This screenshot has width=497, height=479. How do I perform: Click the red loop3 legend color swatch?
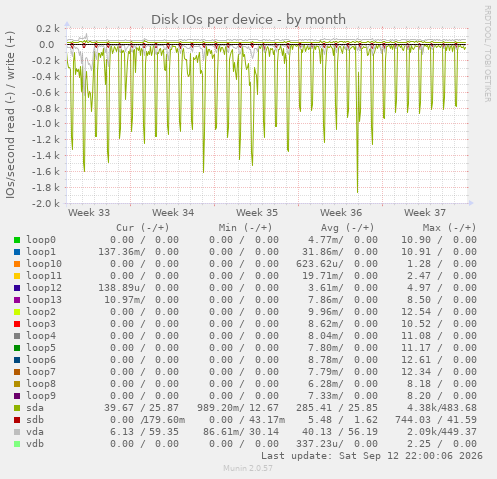[17, 324]
